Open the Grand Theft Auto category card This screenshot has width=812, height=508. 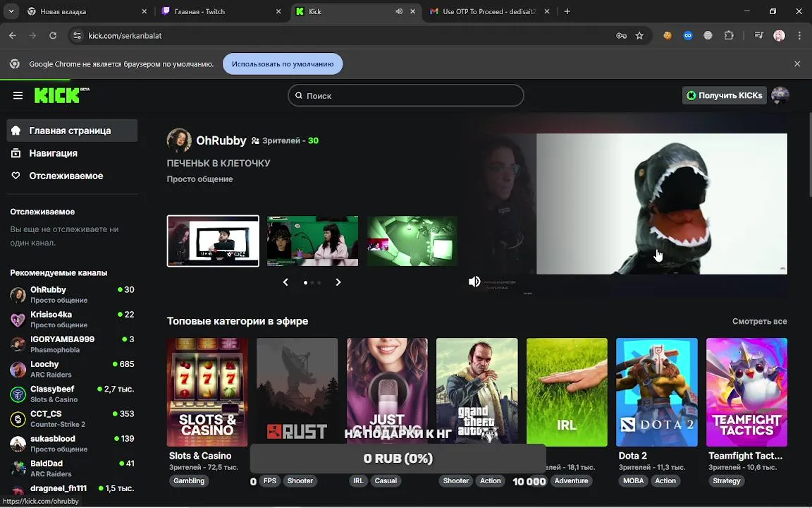477,392
